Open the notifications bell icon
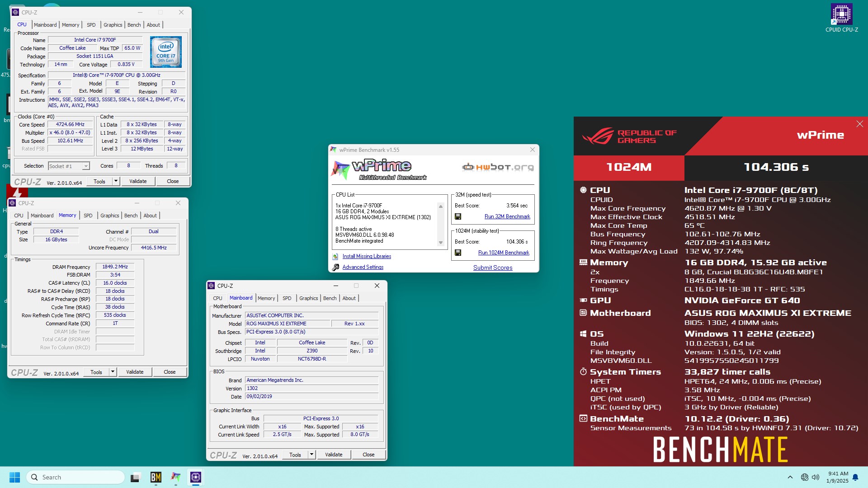 click(x=855, y=477)
